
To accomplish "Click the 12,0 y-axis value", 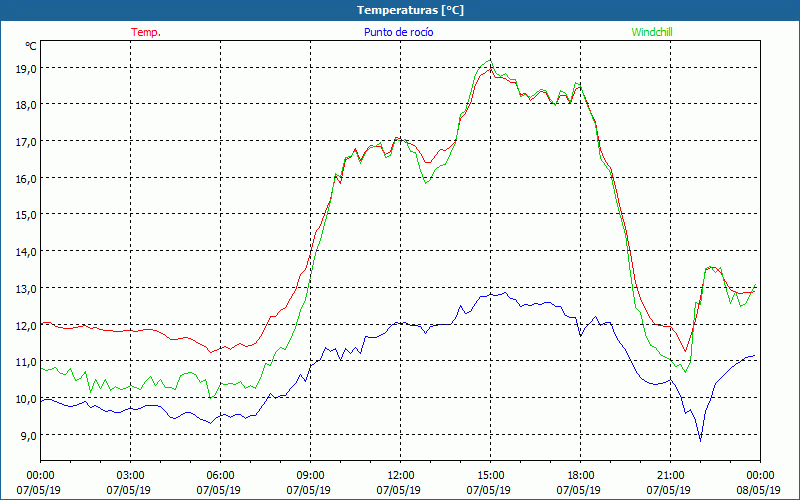I will [x=26, y=326].
